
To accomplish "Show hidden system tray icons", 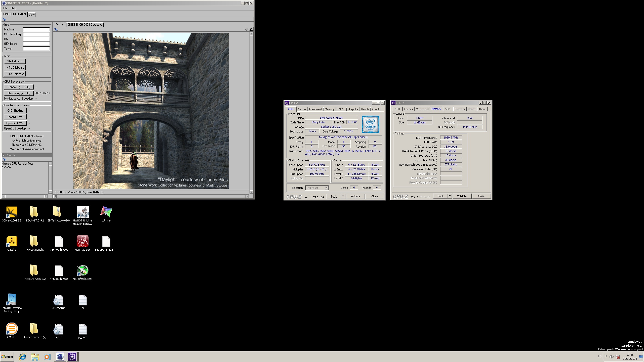I will 606,356.
